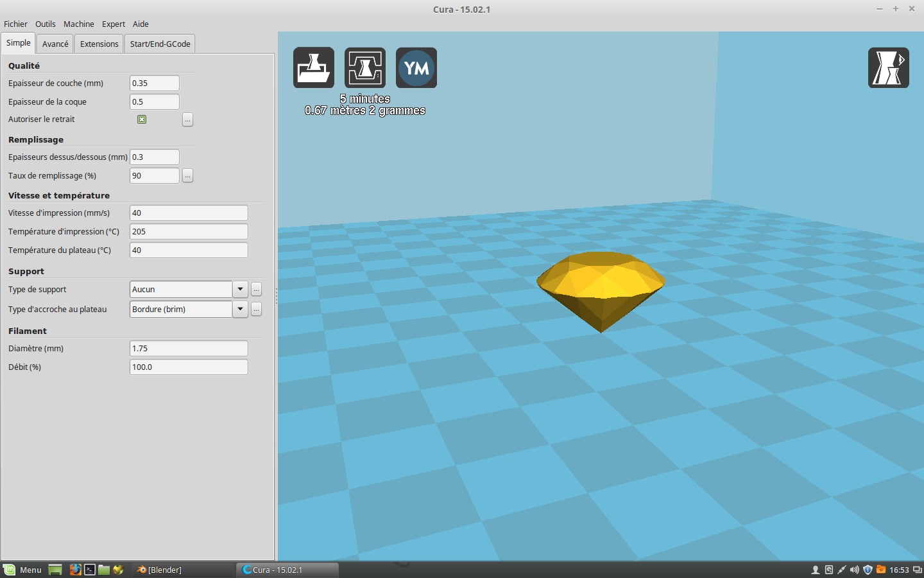The height and width of the screenshot is (578, 924).
Task: Edit the Epaisseur de couche field
Action: (155, 83)
